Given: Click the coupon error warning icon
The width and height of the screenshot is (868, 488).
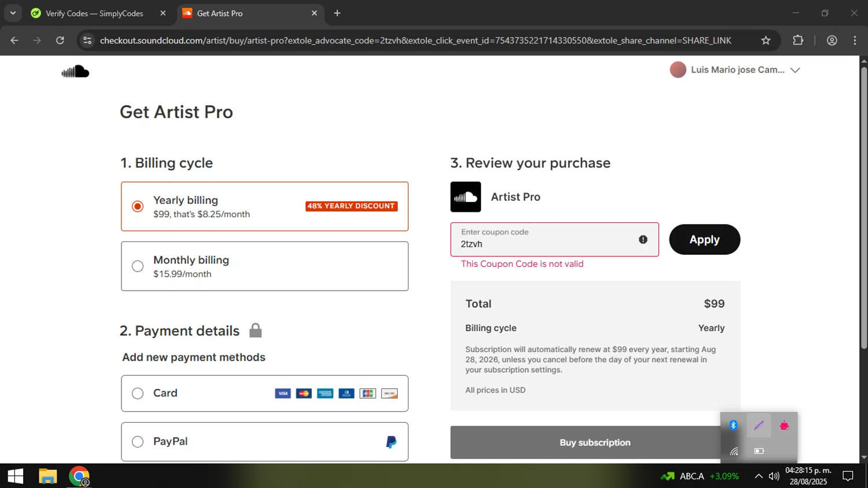Looking at the screenshot, I should [643, 240].
